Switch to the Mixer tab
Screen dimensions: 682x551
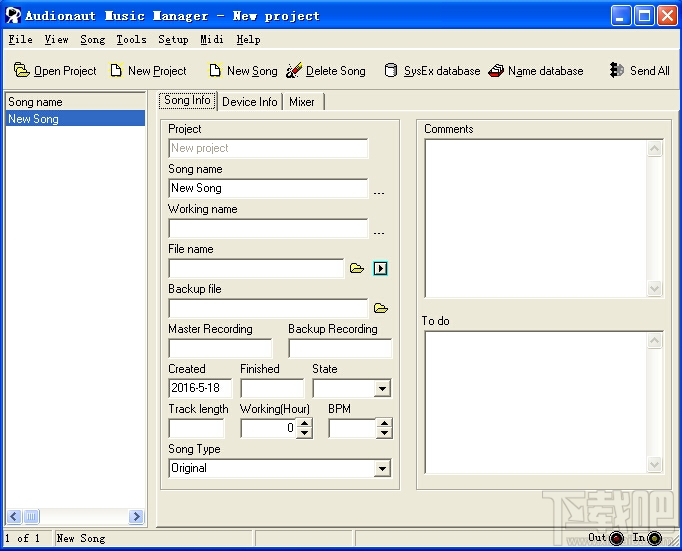pos(302,102)
